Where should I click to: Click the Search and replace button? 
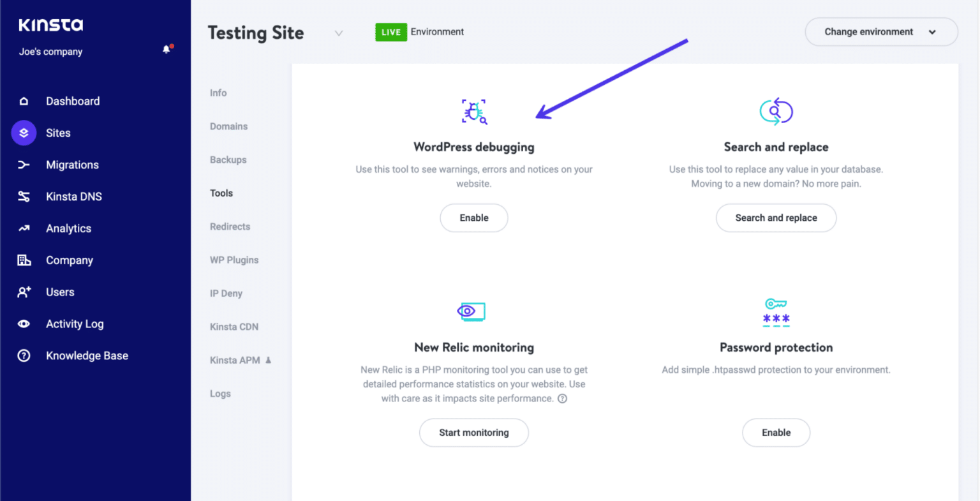click(776, 218)
